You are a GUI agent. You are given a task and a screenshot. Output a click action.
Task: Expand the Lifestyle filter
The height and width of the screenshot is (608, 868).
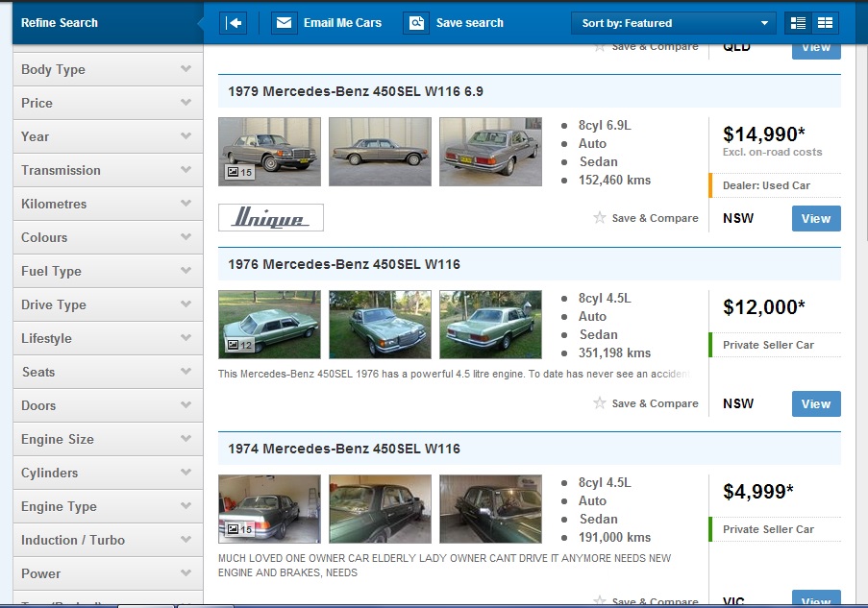pos(108,338)
